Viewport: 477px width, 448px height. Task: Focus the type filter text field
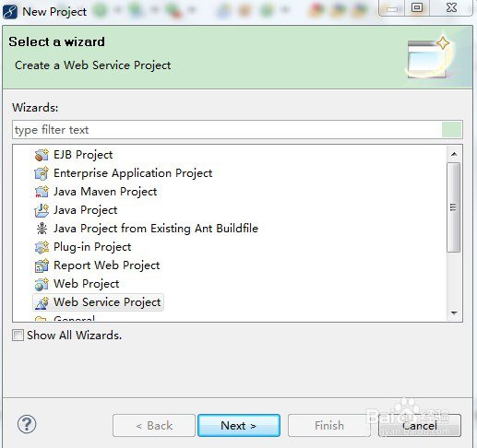tap(228, 130)
